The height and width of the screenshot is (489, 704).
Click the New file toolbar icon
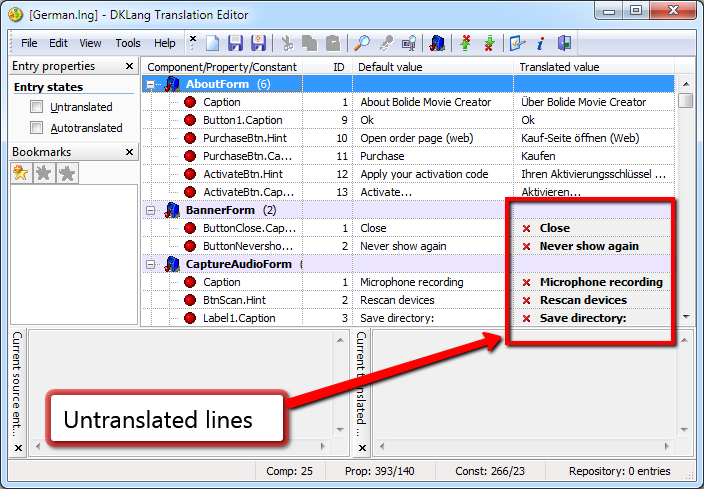point(212,43)
